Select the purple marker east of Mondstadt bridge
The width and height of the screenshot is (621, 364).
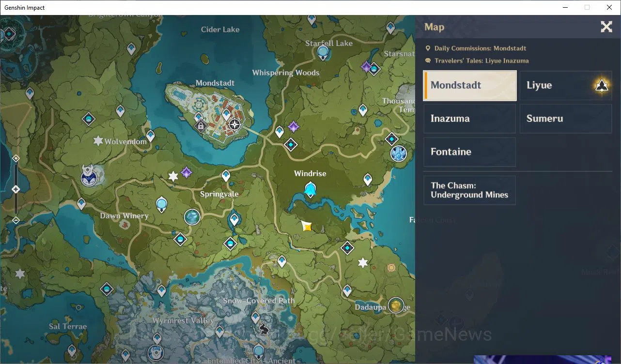pyautogui.click(x=294, y=127)
